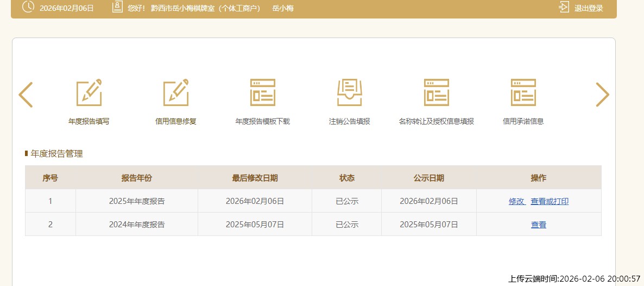Click 修改 link for 2025年年度报告

click(516, 201)
